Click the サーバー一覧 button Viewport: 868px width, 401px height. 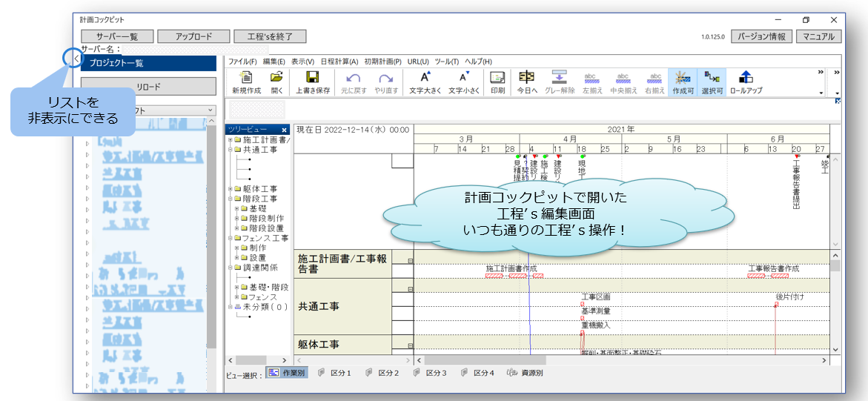coord(117,36)
